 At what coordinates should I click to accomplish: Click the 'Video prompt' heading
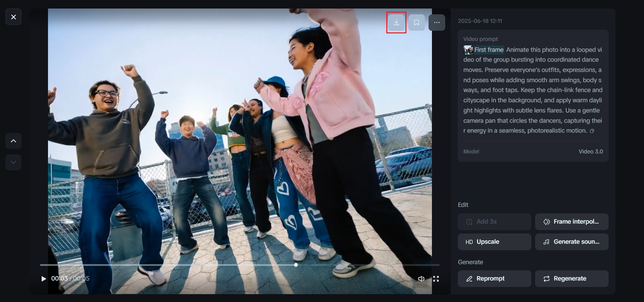coord(480,39)
